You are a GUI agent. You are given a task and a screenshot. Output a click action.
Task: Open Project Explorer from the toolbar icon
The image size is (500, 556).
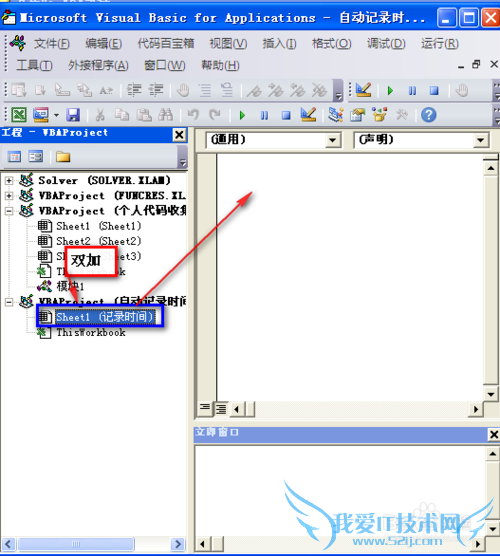[x=336, y=115]
